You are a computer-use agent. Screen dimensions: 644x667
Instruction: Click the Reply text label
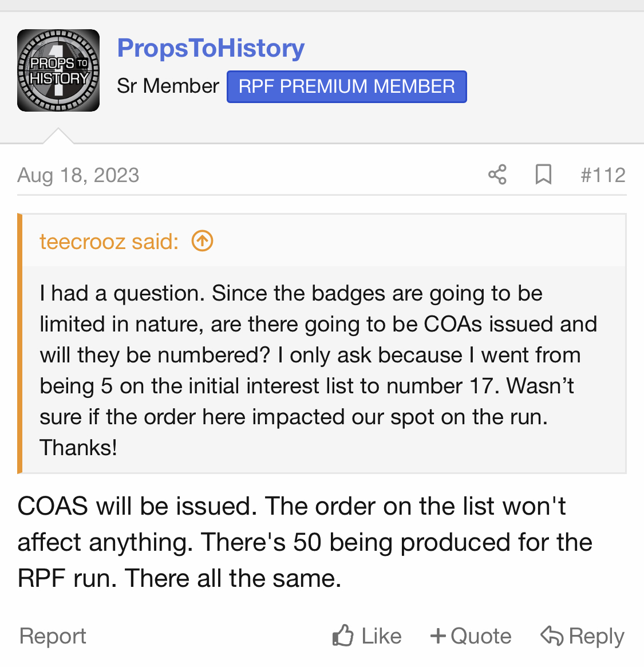pyautogui.click(x=596, y=637)
